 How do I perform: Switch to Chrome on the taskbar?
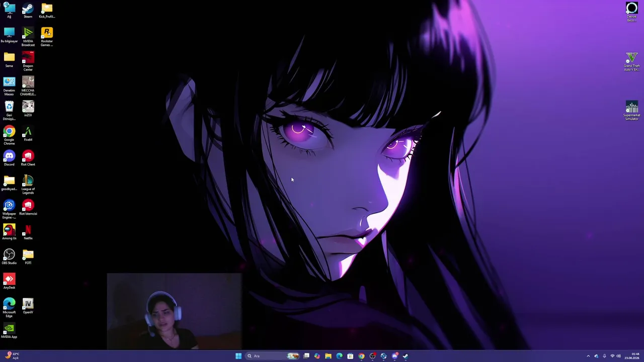coord(361,356)
